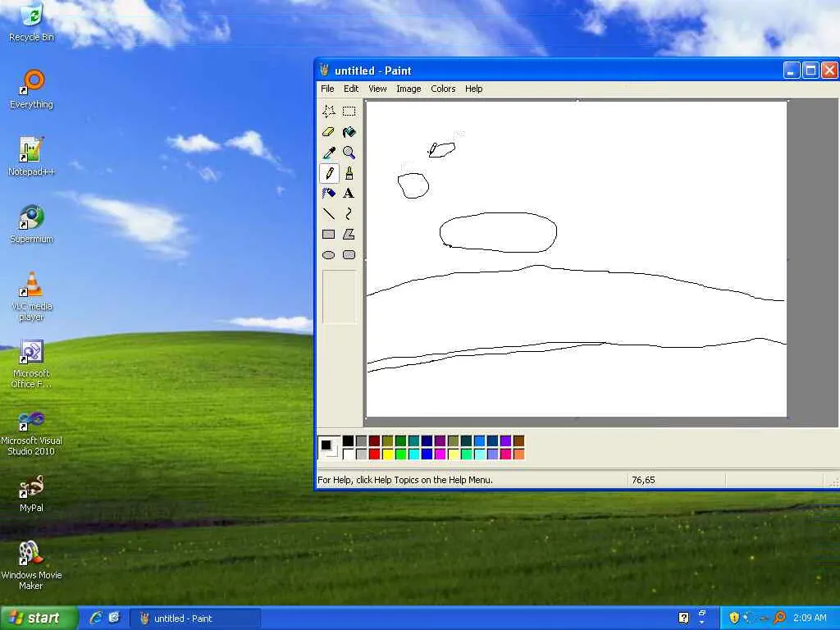Image resolution: width=840 pixels, height=630 pixels.
Task: Select the rectangular Select tool
Action: tap(349, 111)
